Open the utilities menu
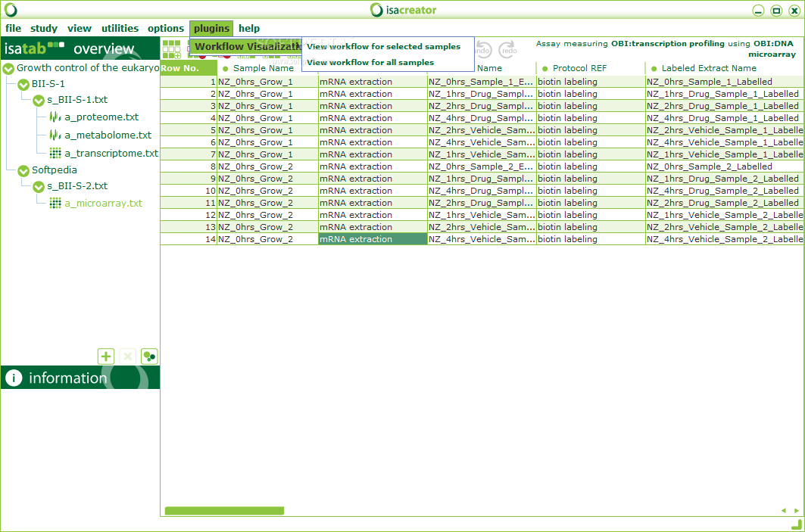Screen dimensions: 805x532 click(x=120, y=28)
